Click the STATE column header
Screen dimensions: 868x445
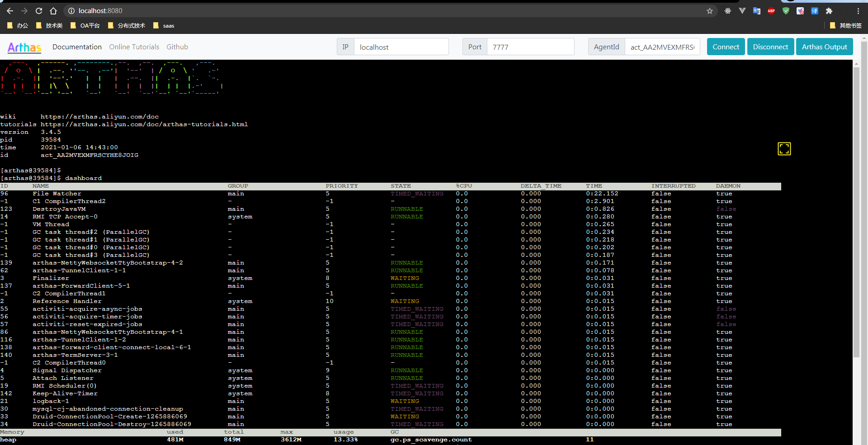(x=401, y=186)
